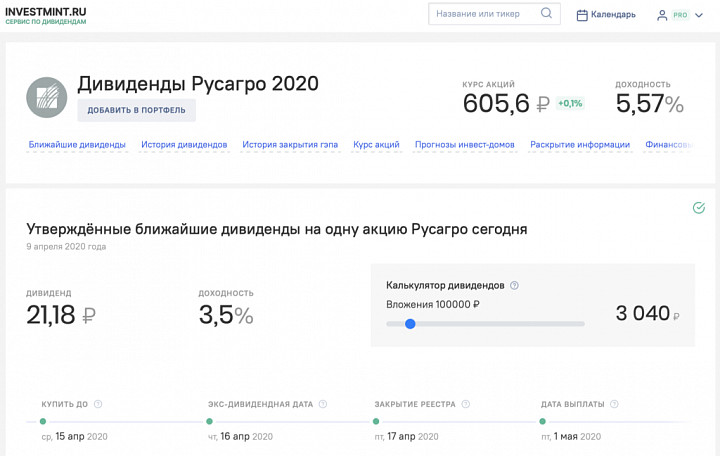Image resolution: width=720 pixels, height=456 pixels.
Task: Click the Дата выплаты question icon
Action: point(614,404)
